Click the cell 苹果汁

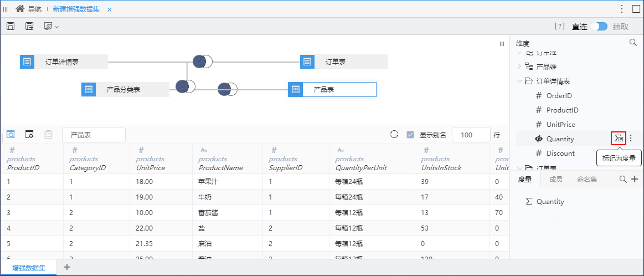228,181
